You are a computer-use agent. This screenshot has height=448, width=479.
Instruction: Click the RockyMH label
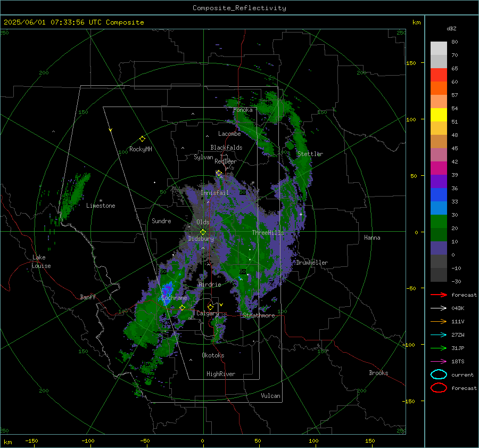(x=141, y=149)
